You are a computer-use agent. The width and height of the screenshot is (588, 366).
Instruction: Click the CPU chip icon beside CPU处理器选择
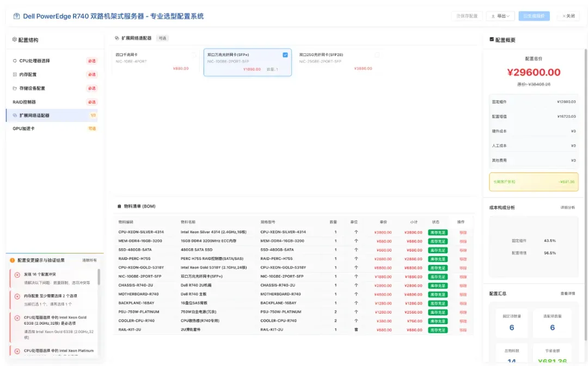pos(15,61)
